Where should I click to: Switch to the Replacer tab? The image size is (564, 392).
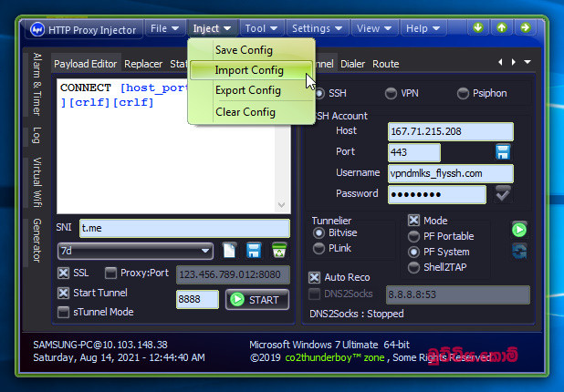(x=143, y=64)
